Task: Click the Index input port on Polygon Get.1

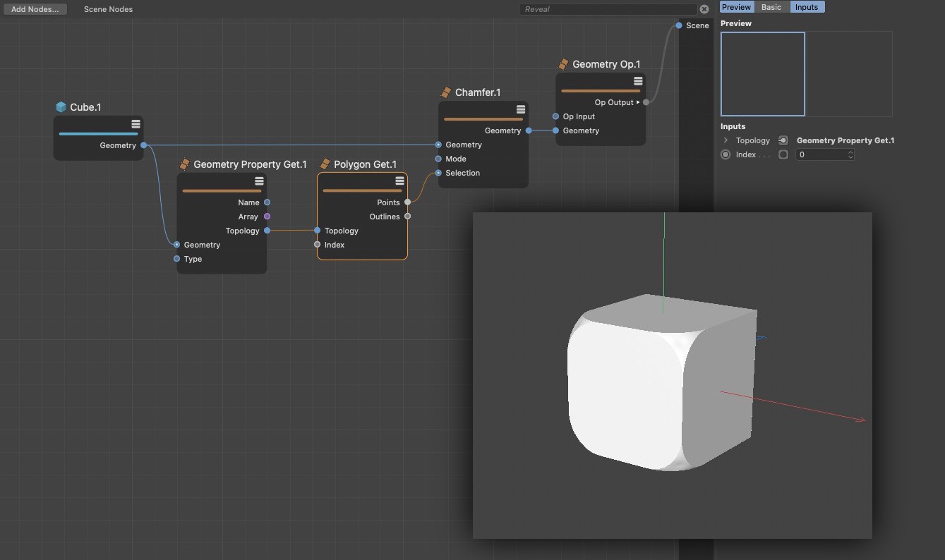Action: (317, 245)
